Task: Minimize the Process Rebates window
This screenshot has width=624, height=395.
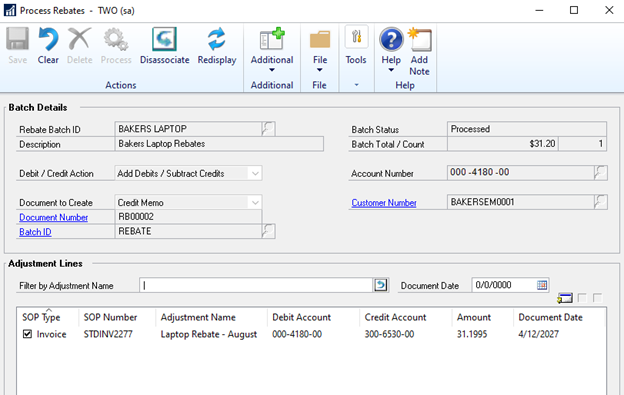Action: pos(539,10)
